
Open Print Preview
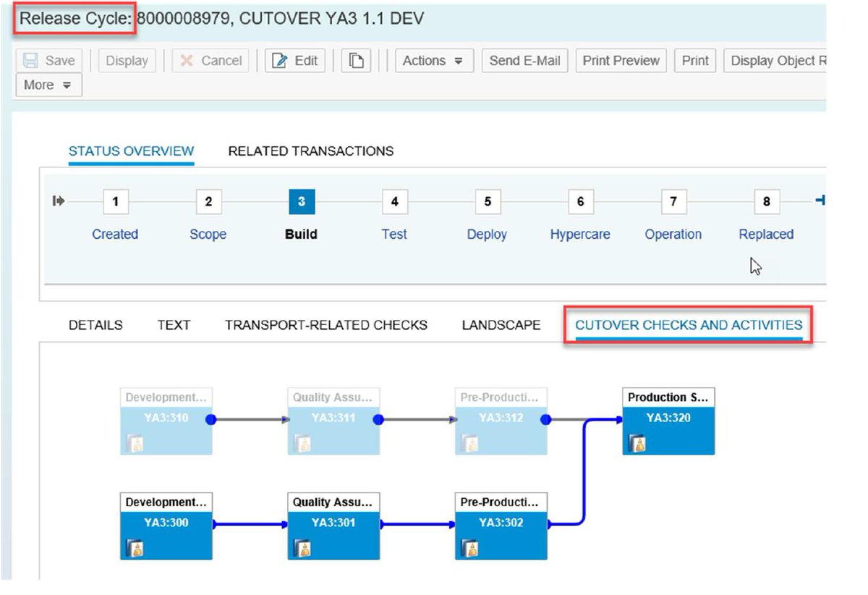click(x=621, y=61)
